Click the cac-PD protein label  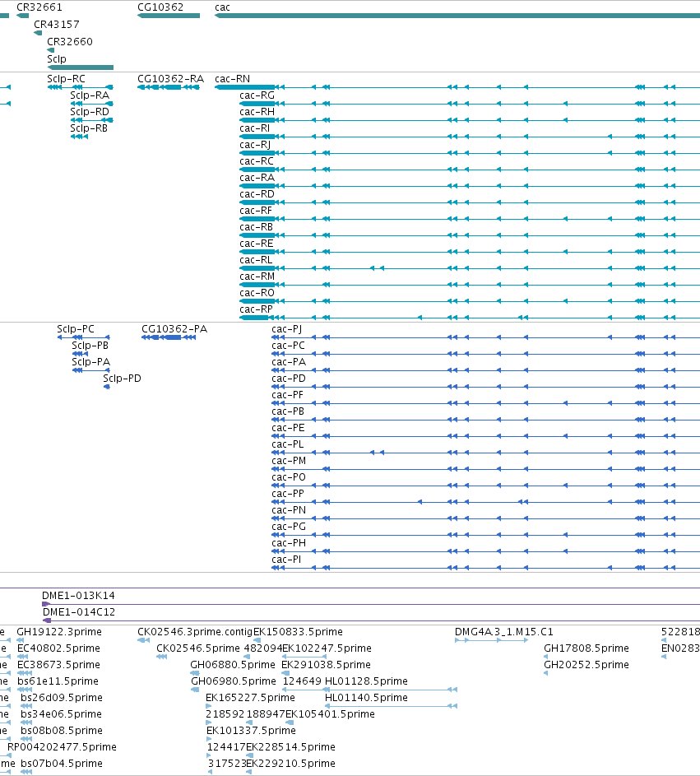tap(289, 379)
